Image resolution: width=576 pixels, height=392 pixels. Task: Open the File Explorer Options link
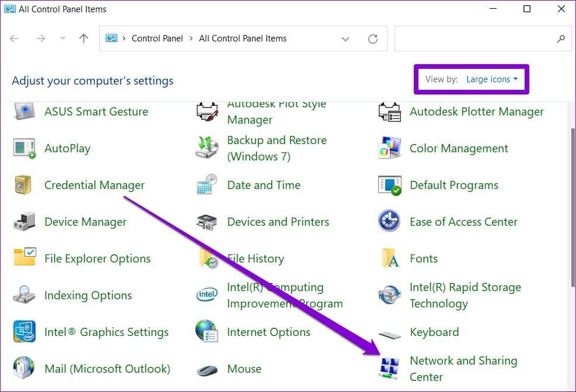tap(97, 258)
